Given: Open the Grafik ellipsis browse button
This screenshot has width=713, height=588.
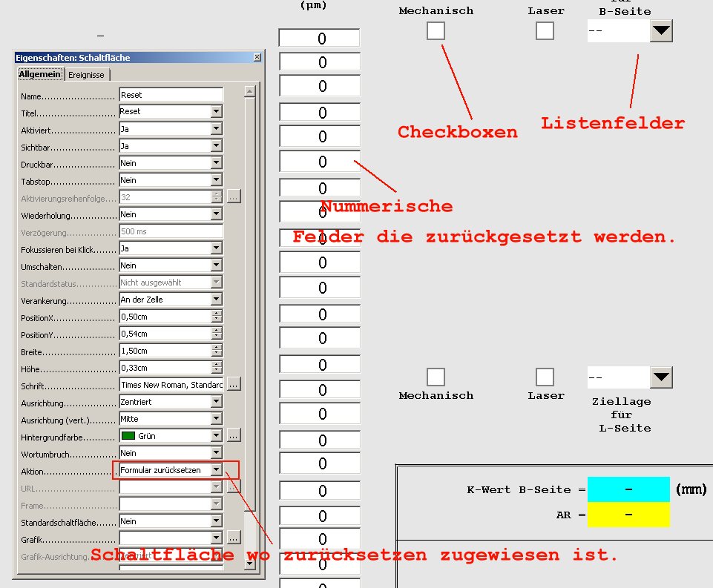Looking at the screenshot, I should point(233,538).
